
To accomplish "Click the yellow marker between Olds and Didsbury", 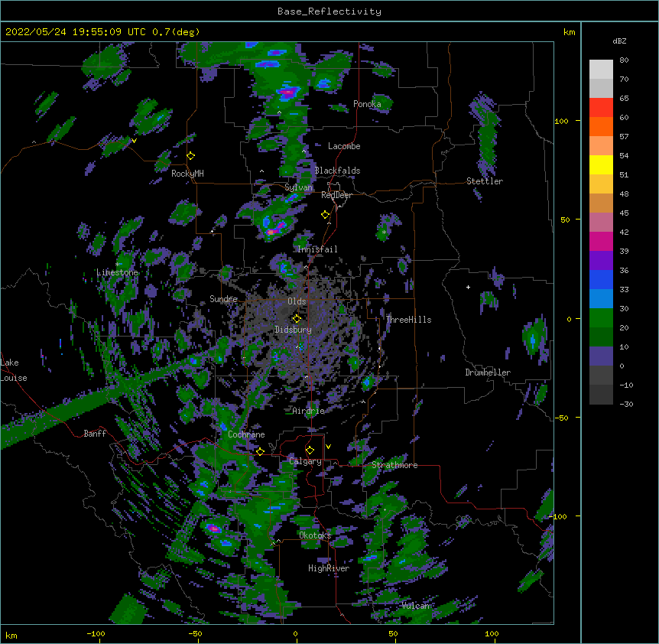I will click(x=297, y=318).
